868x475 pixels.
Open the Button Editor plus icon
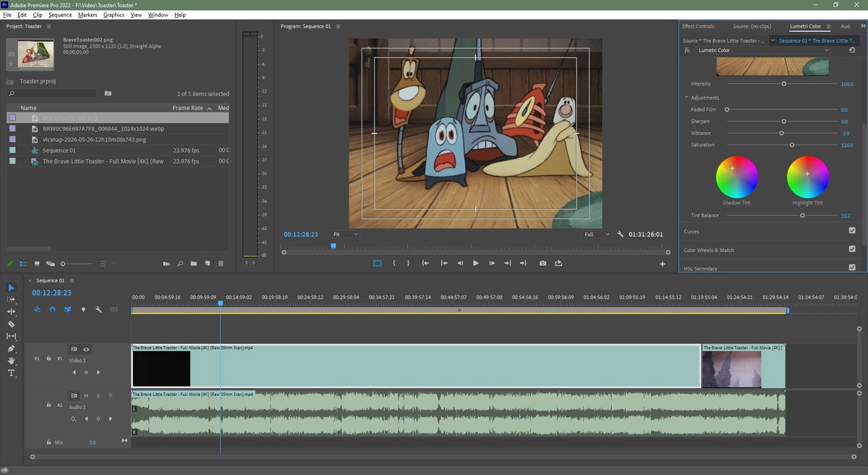[662, 264]
